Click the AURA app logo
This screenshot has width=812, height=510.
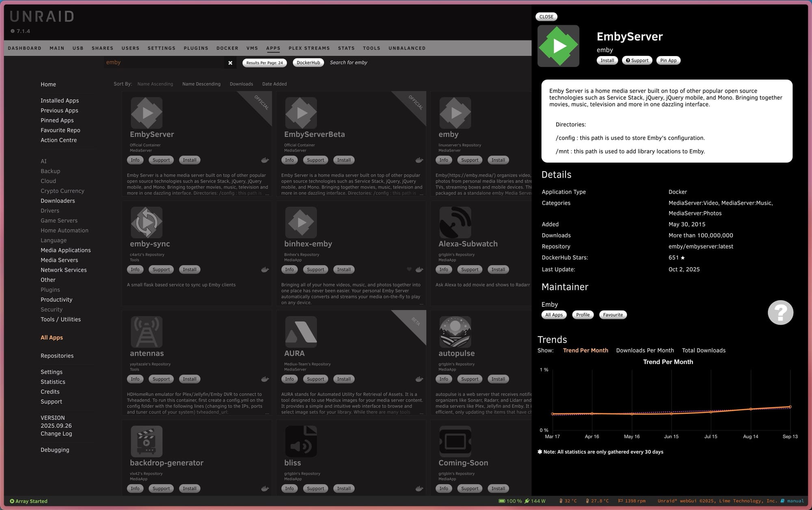click(301, 332)
